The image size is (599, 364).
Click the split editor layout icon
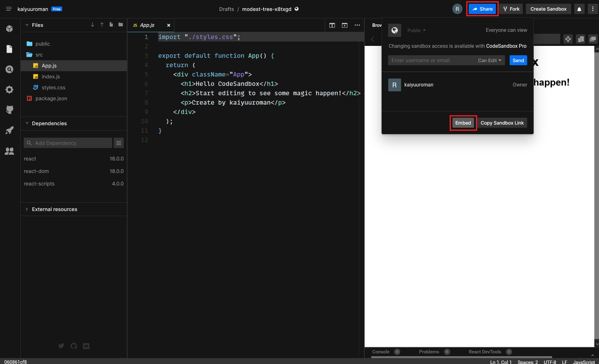click(x=332, y=25)
